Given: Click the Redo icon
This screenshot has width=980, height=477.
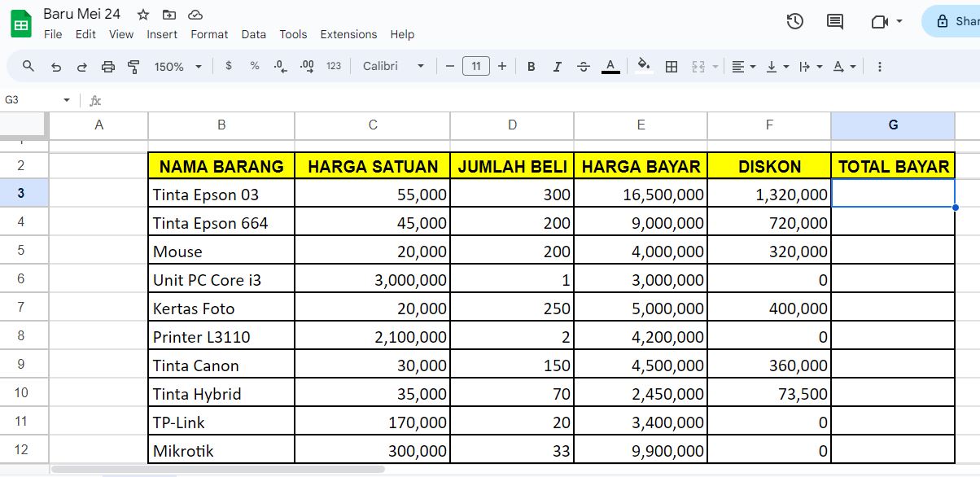Looking at the screenshot, I should tap(81, 67).
